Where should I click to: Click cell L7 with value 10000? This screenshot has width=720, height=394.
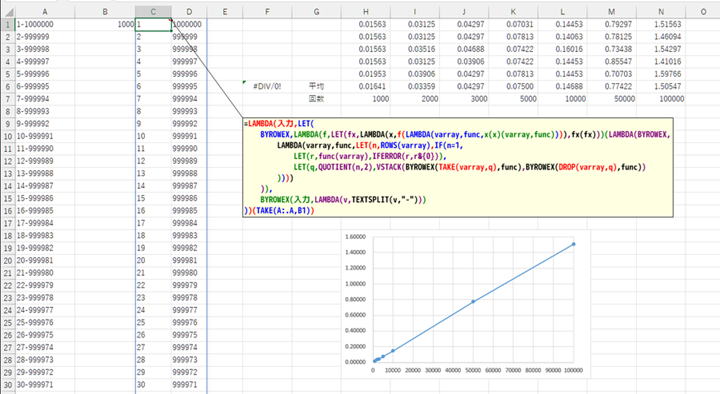[562, 99]
